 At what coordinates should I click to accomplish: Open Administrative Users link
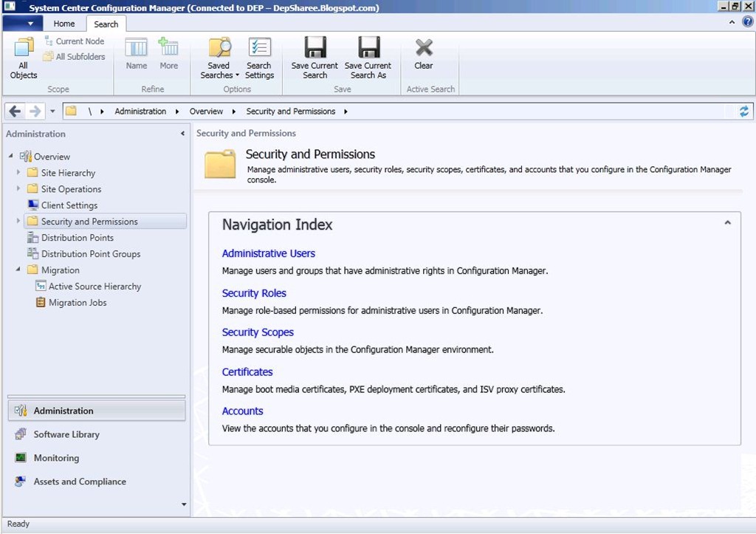click(x=269, y=254)
